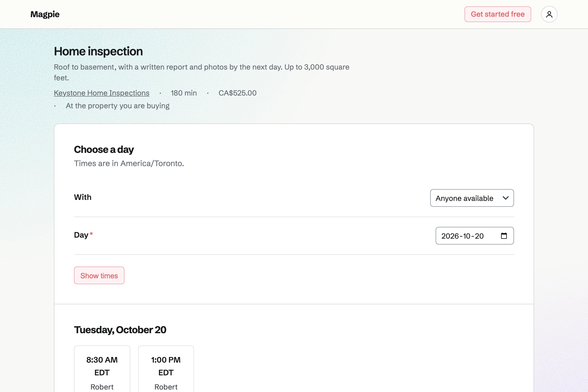Select the 1:00 PM EDT time slot
Image resolution: width=588 pixels, height=392 pixels.
[166, 369]
